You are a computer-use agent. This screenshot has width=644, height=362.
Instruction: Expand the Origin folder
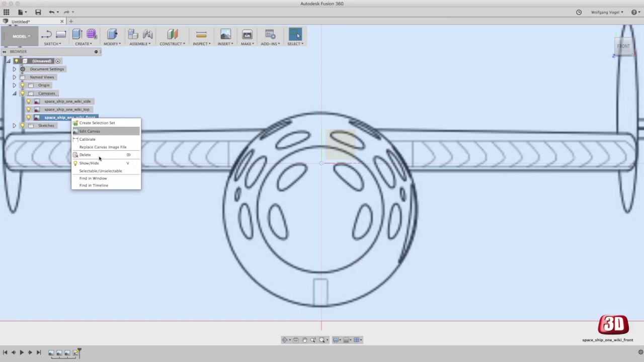14,85
